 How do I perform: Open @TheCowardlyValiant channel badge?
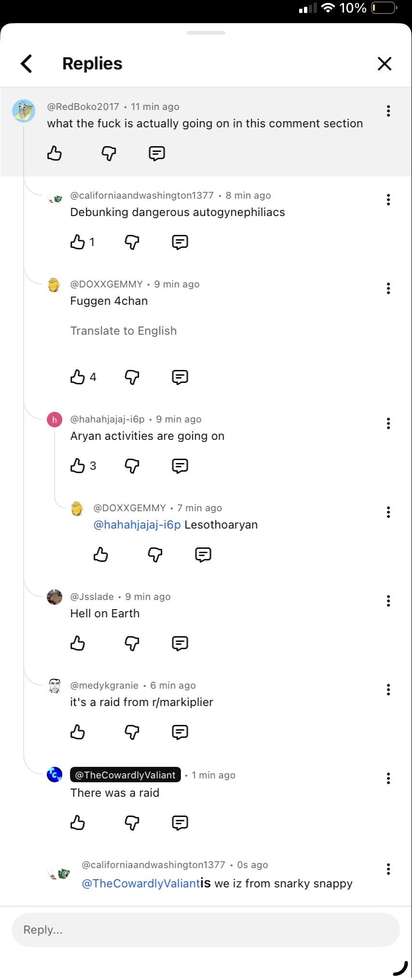click(125, 775)
